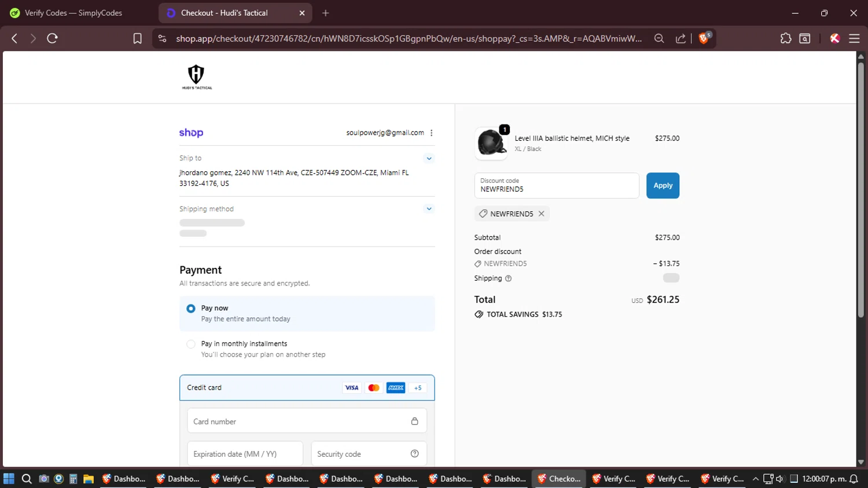The image size is (868, 488).
Task: Click the Hudi's Tactical logo
Action: (x=197, y=77)
